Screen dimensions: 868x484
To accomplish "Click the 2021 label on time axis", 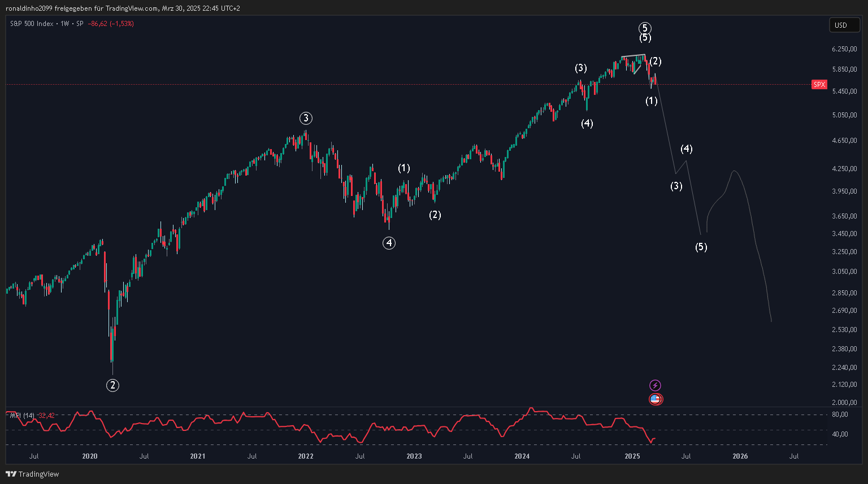I will 198,456.
